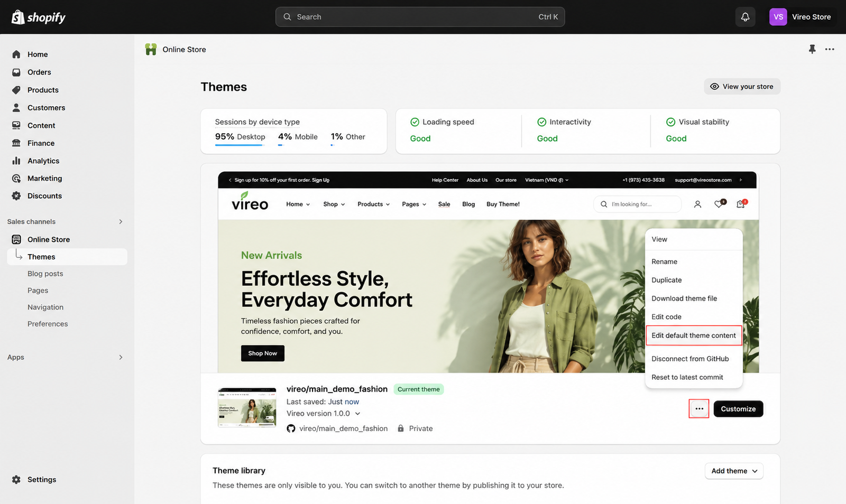Click View your store button
The image size is (846, 504).
742,87
